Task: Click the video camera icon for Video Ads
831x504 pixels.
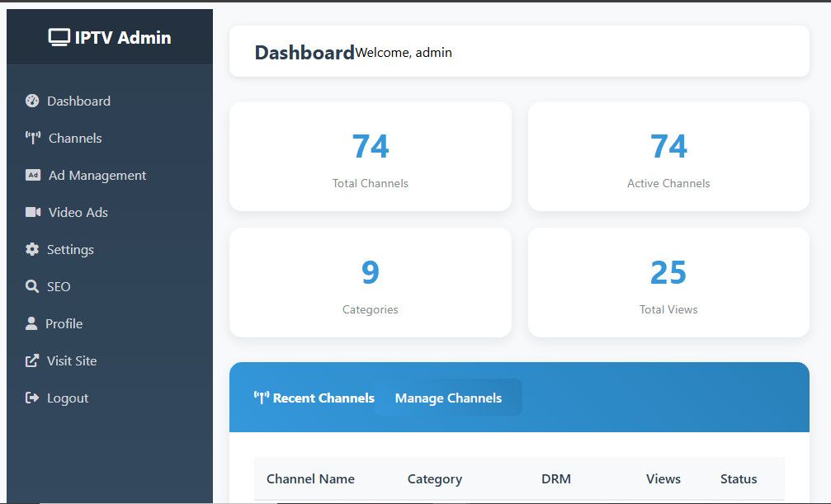Action: coord(33,212)
